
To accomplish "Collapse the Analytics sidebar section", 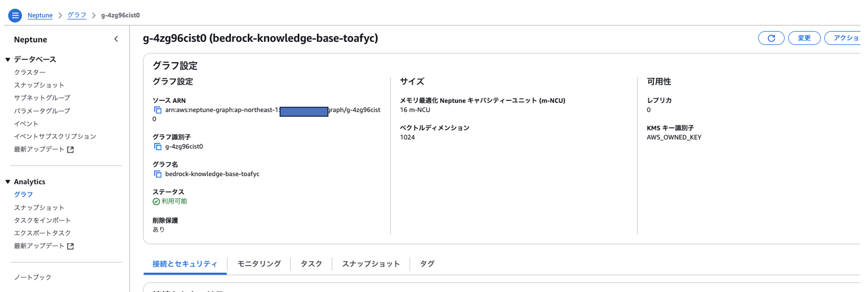I will 8,182.
